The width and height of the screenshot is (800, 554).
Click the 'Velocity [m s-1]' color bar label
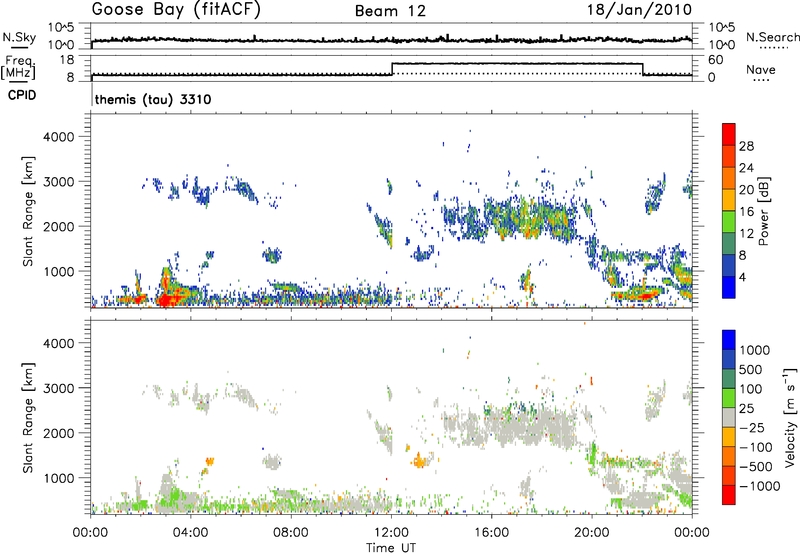tap(790, 417)
